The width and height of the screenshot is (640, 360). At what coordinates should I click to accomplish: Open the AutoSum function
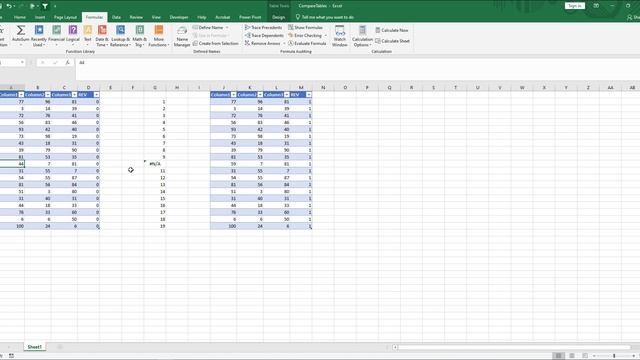[x=20, y=36]
